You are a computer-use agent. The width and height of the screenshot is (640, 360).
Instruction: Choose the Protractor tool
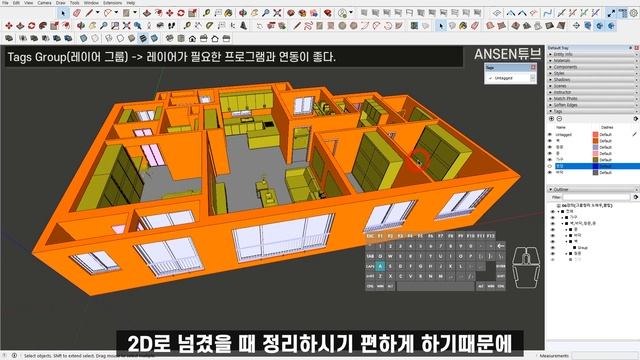pyautogui.click(x=209, y=26)
